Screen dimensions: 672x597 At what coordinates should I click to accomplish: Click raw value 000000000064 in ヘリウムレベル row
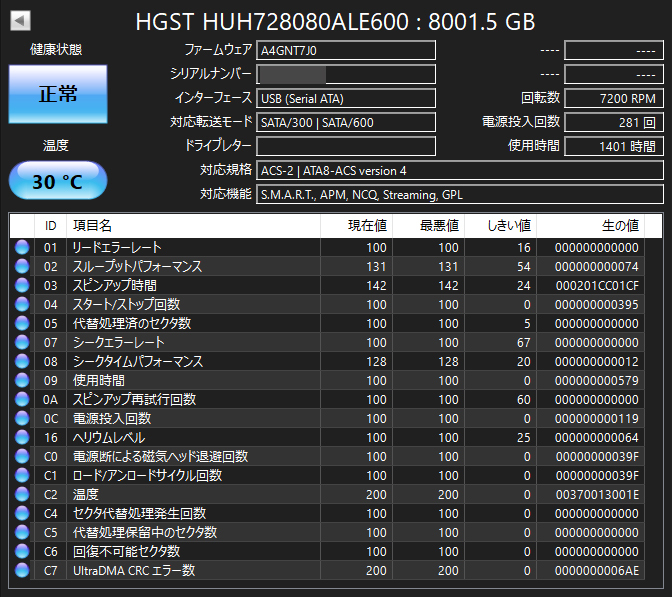(x=597, y=438)
